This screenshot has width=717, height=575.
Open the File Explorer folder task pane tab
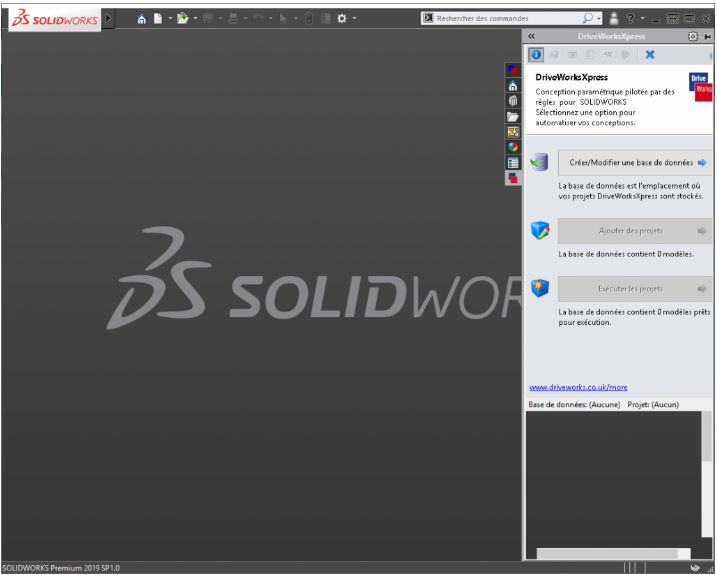513,116
